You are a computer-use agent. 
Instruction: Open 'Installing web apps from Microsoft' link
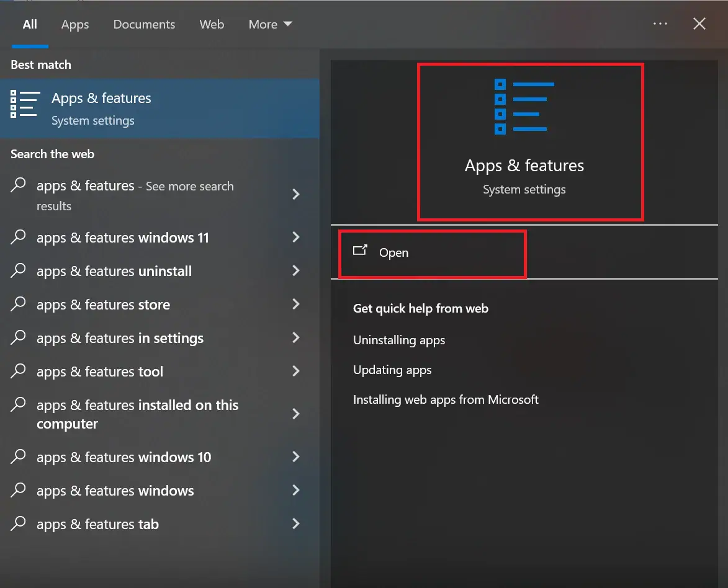(x=446, y=399)
